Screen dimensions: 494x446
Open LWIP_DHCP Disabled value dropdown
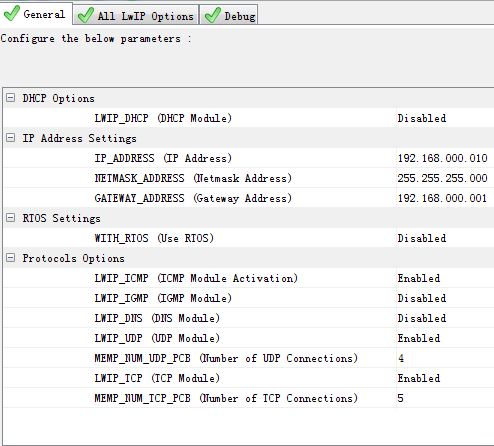click(445, 118)
